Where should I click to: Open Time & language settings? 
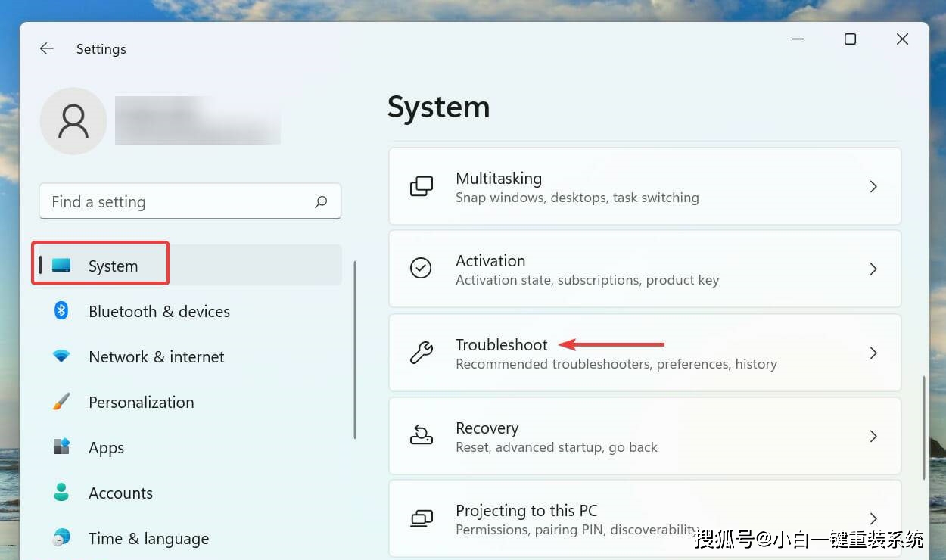[x=190, y=538]
